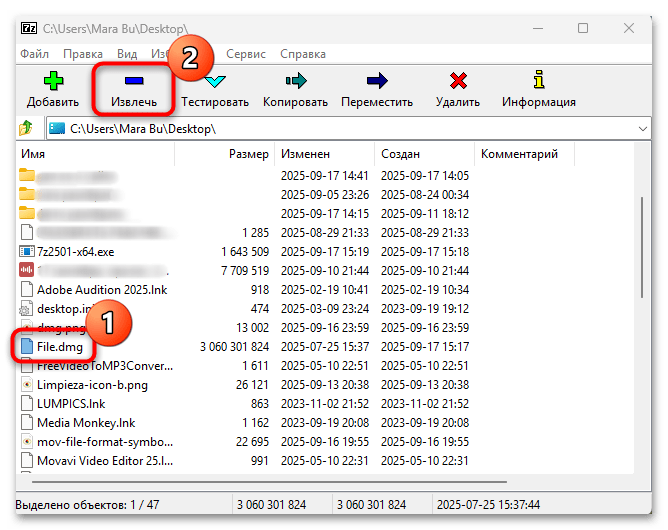Click the folder icon dated 2025-09-17 14:15
Viewport: 668px width, 530px height.
[27, 213]
